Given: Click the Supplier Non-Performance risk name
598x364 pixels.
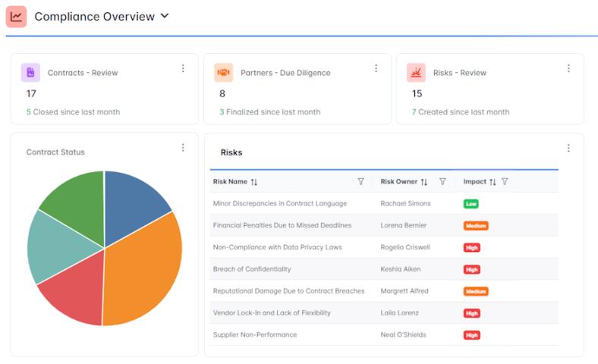Looking at the screenshot, I should coord(255,334).
